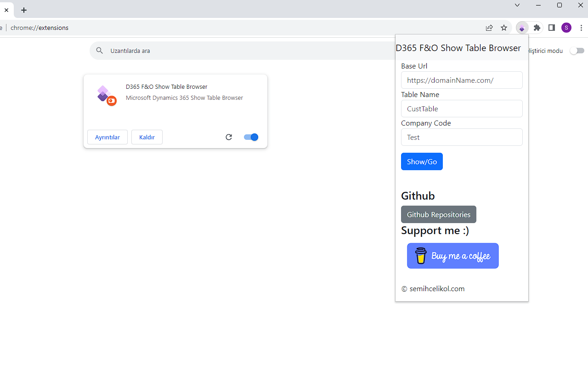Open a new browser tab
Image resolution: width=588 pixels, height=368 pixels.
24,10
